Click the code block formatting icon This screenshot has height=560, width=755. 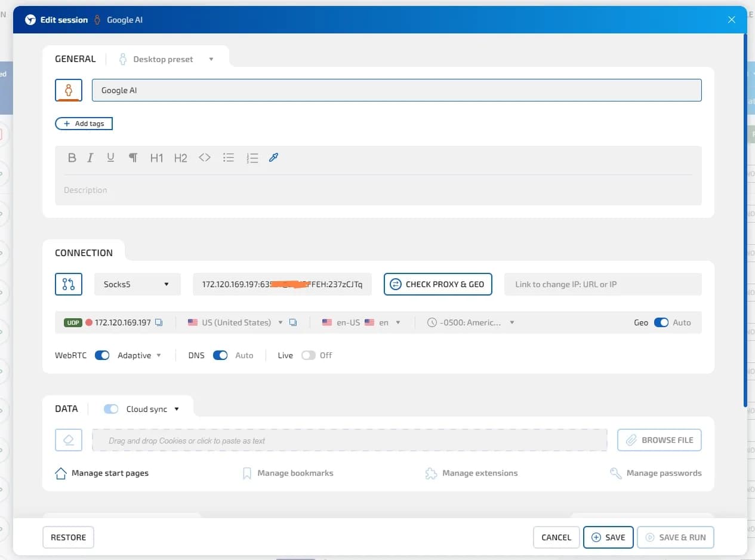tap(205, 158)
